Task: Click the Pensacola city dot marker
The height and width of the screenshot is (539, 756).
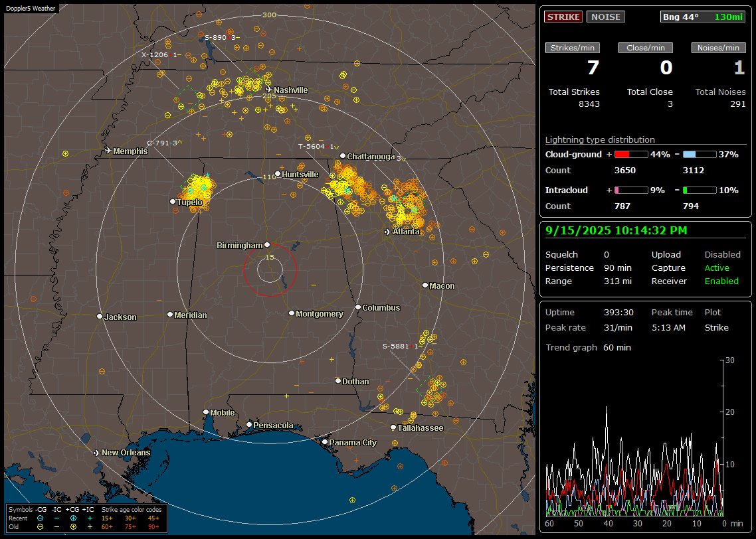Action: point(249,424)
